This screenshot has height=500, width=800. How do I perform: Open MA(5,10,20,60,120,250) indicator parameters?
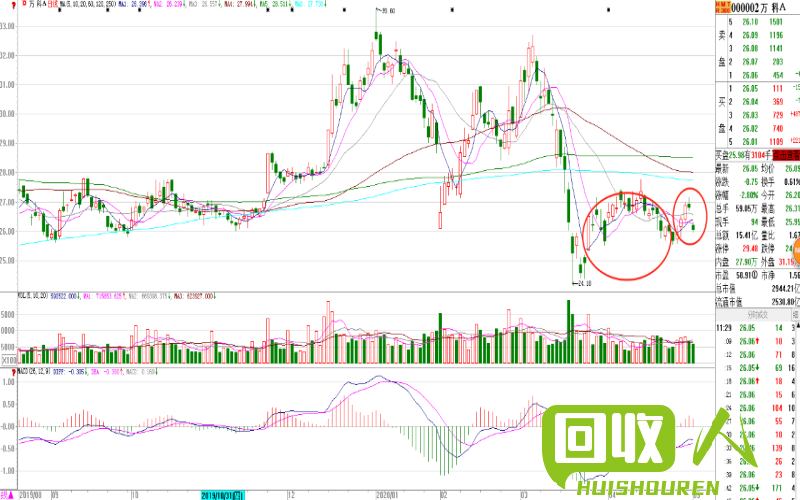pyautogui.click(x=88, y=4)
